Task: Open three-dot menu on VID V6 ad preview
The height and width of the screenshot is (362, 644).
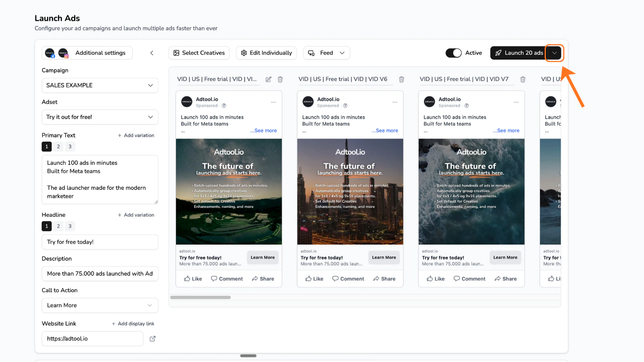Action: click(395, 102)
